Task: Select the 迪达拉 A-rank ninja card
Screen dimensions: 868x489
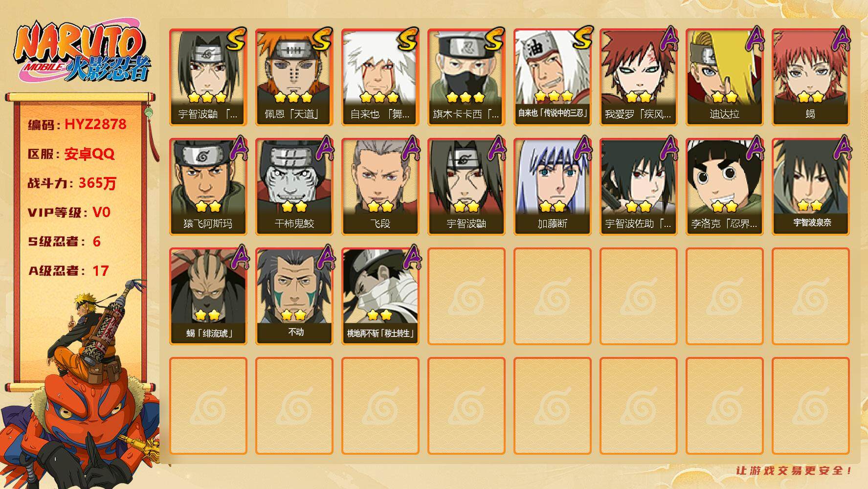Action: point(725,77)
